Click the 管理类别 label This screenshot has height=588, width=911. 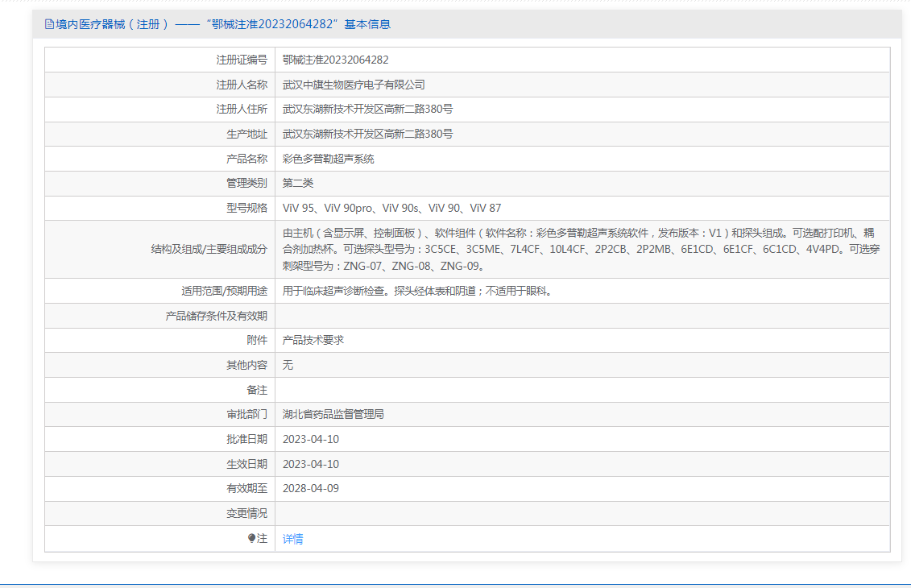(247, 183)
